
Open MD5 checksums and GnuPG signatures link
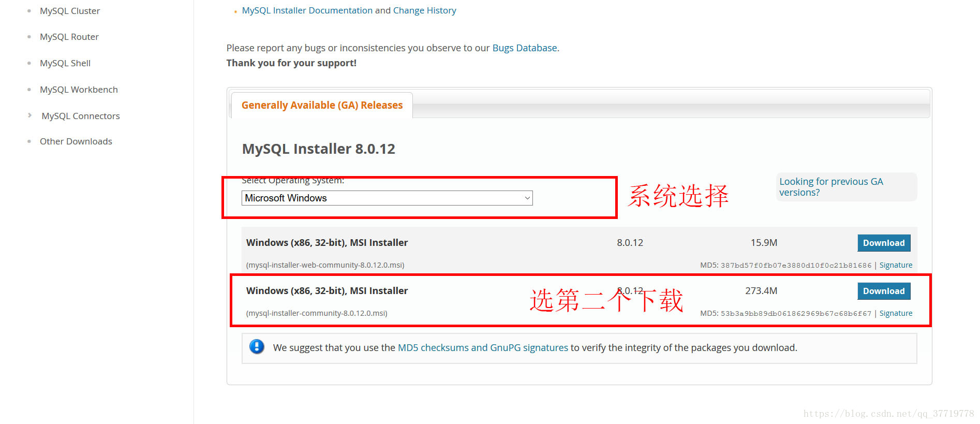coord(483,348)
